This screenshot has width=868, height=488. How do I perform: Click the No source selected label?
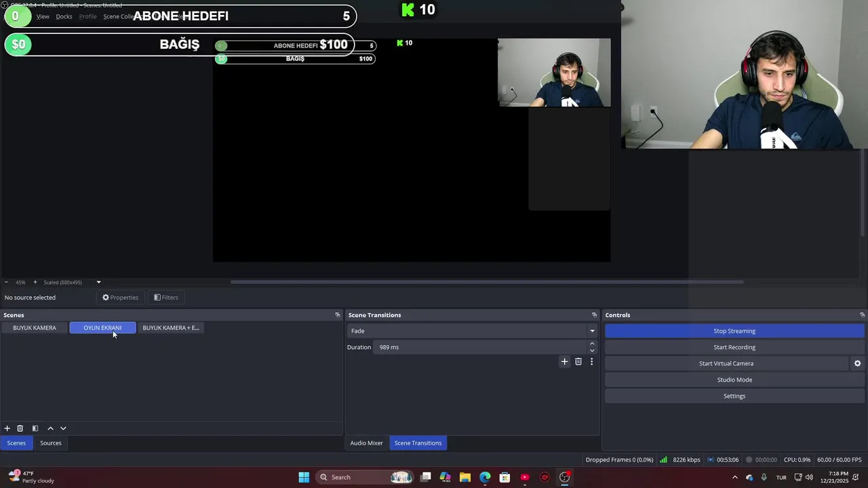[30, 298]
